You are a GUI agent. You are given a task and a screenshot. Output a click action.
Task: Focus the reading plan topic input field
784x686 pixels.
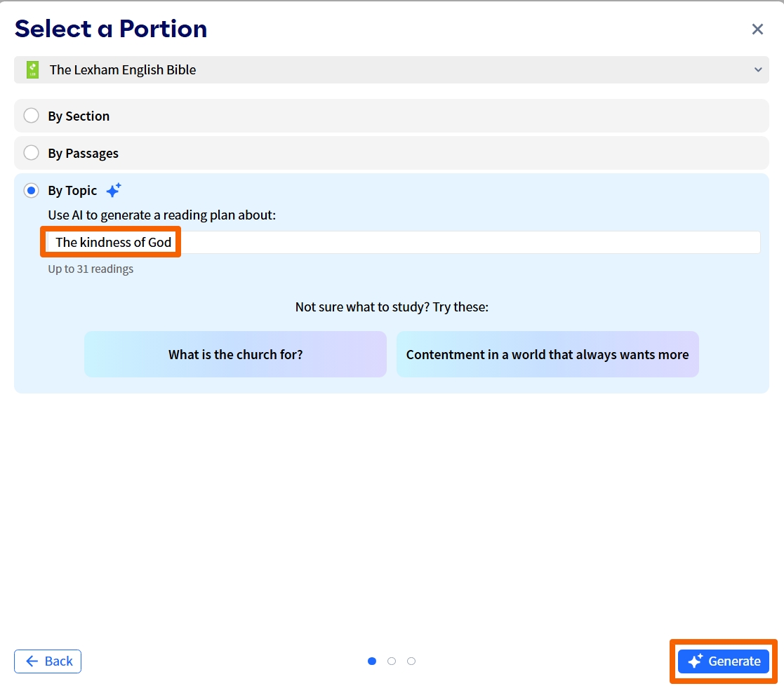(x=404, y=242)
